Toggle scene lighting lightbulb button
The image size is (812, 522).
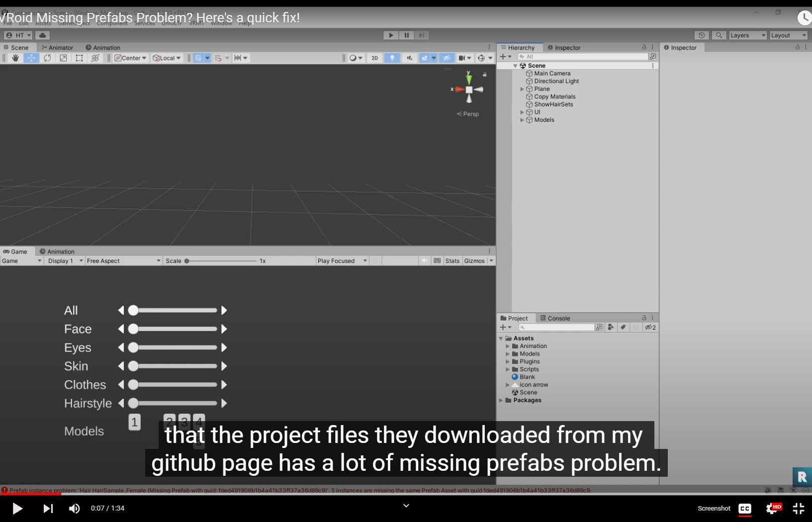[x=392, y=58]
